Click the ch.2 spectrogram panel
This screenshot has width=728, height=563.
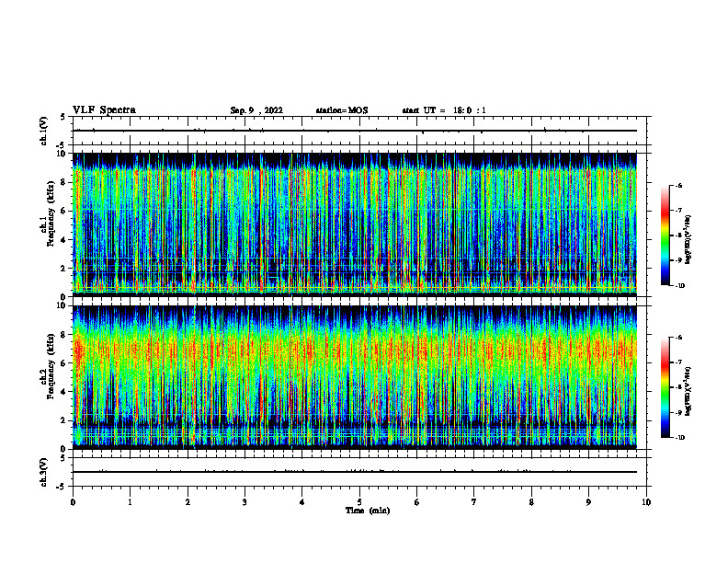(355, 377)
